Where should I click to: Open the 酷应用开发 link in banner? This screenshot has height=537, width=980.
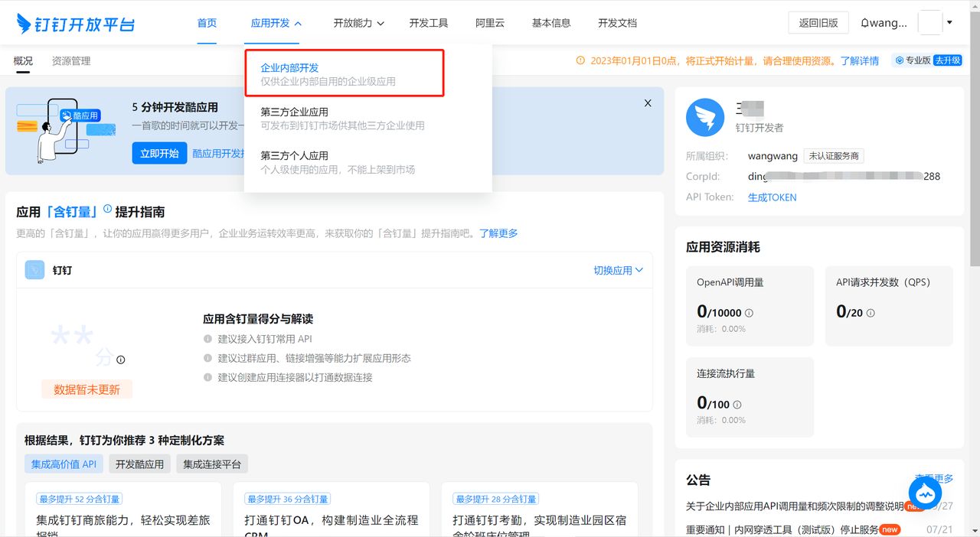pos(218,153)
